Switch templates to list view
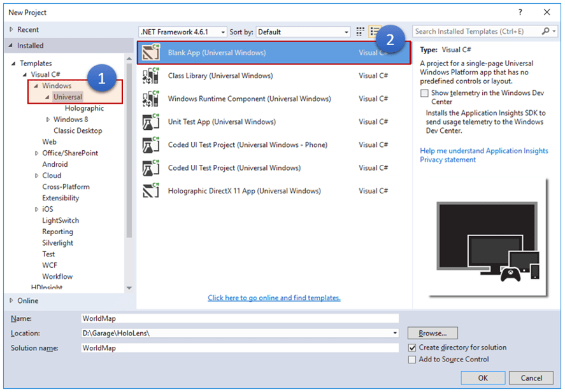Image resolution: width=565 pixels, height=392 pixels. [373, 31]
